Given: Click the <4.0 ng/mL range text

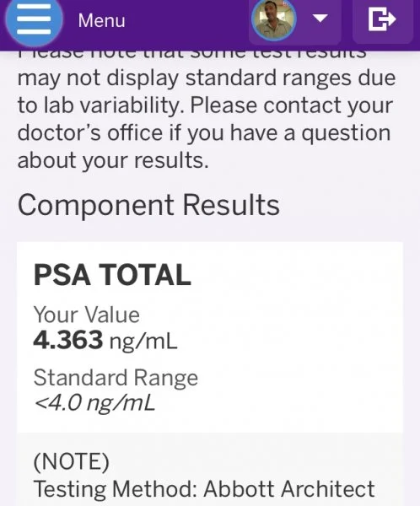Looking at the screenshot, I should coord(94,403).
